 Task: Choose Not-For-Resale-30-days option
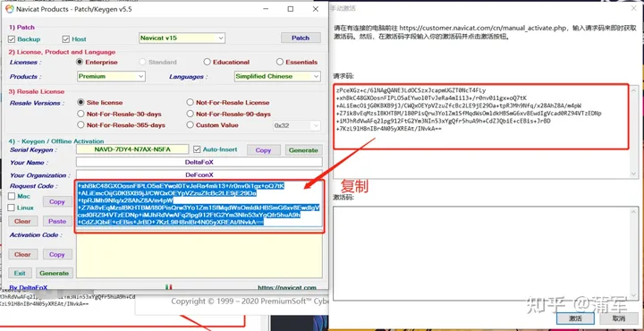click(80, 114)
